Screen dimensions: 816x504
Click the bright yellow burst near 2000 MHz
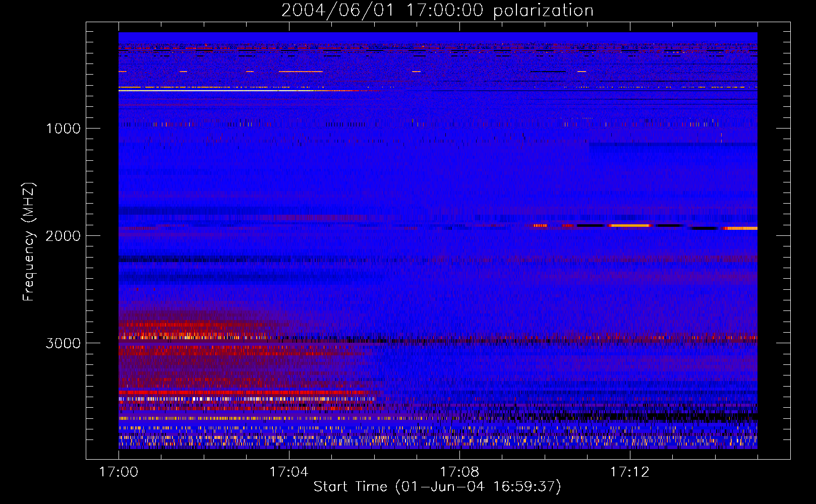(630, 225)
